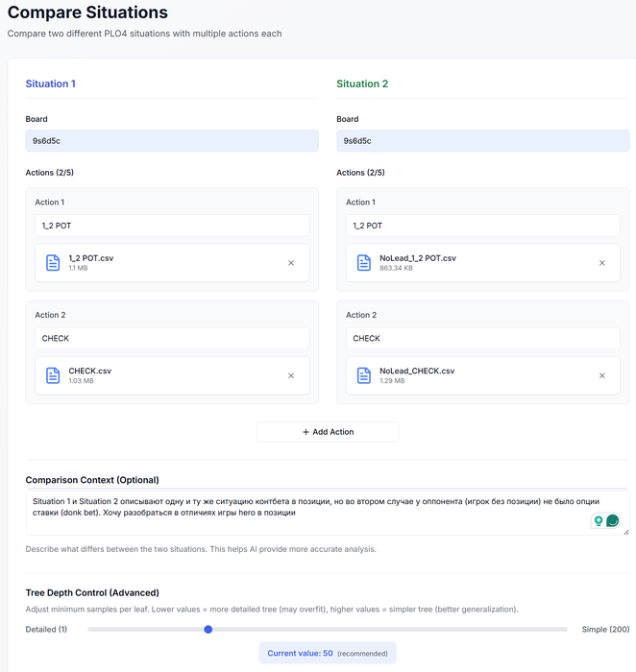Remove the CHECK.csv file in Situation 1

point(291,375)
